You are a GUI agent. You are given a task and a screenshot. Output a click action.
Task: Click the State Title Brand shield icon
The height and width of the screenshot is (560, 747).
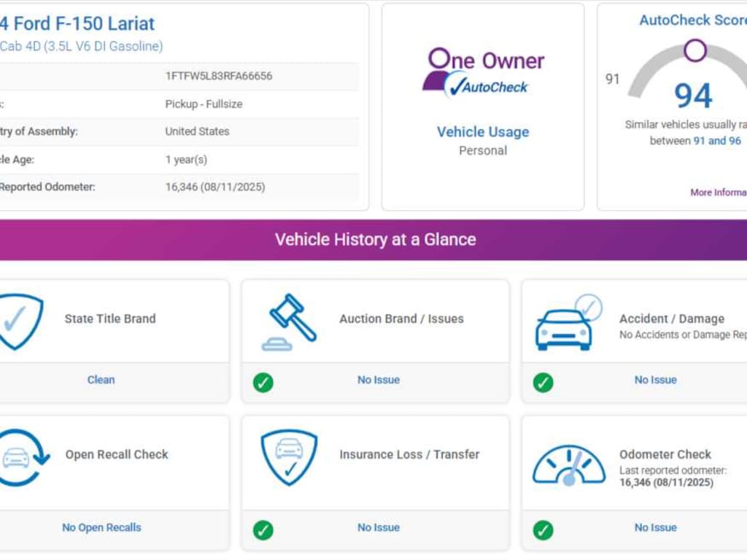(x=20, y=321)
